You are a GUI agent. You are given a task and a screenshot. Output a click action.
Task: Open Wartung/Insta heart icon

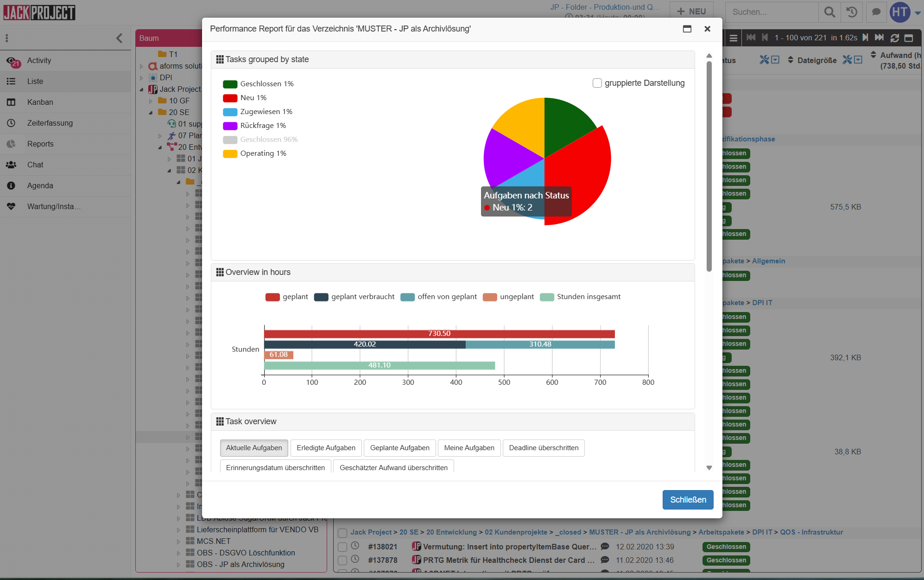(x=11, y=207)
